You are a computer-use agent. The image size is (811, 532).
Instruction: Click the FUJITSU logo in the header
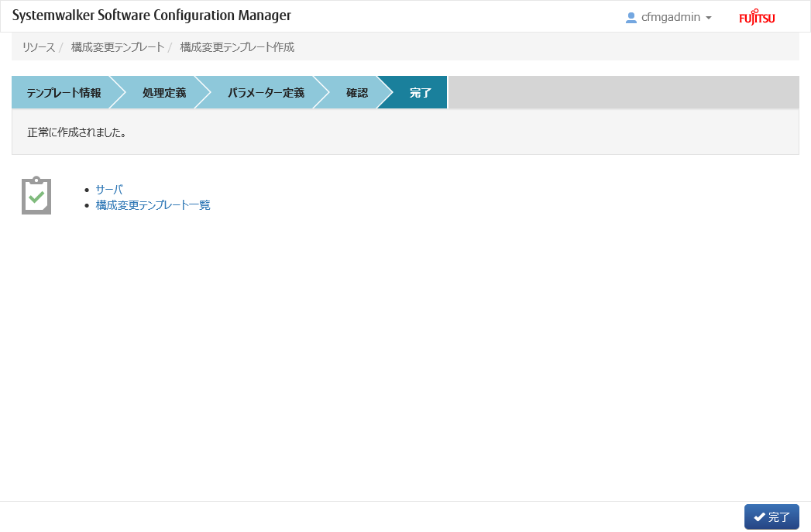tap(757, 18)
